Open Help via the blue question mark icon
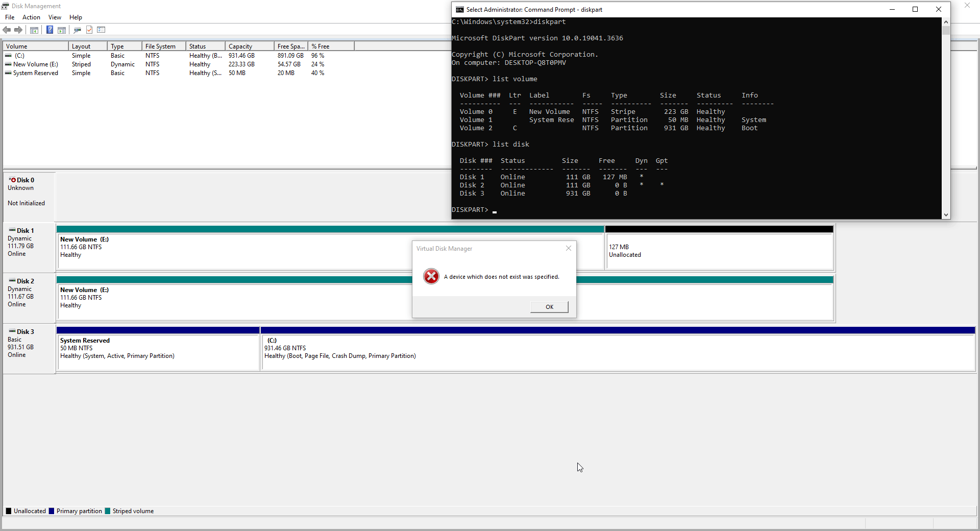 (x=50, y=30)
